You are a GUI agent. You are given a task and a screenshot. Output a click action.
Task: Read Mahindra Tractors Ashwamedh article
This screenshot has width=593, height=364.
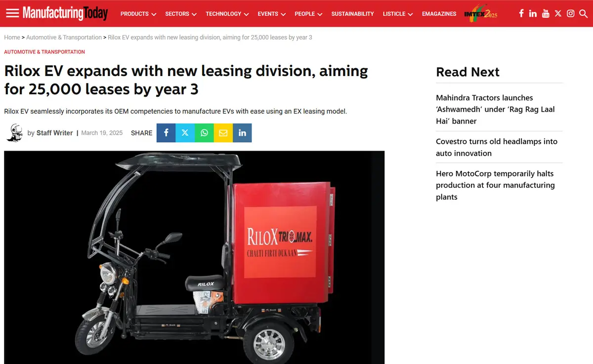coord(495,109)
